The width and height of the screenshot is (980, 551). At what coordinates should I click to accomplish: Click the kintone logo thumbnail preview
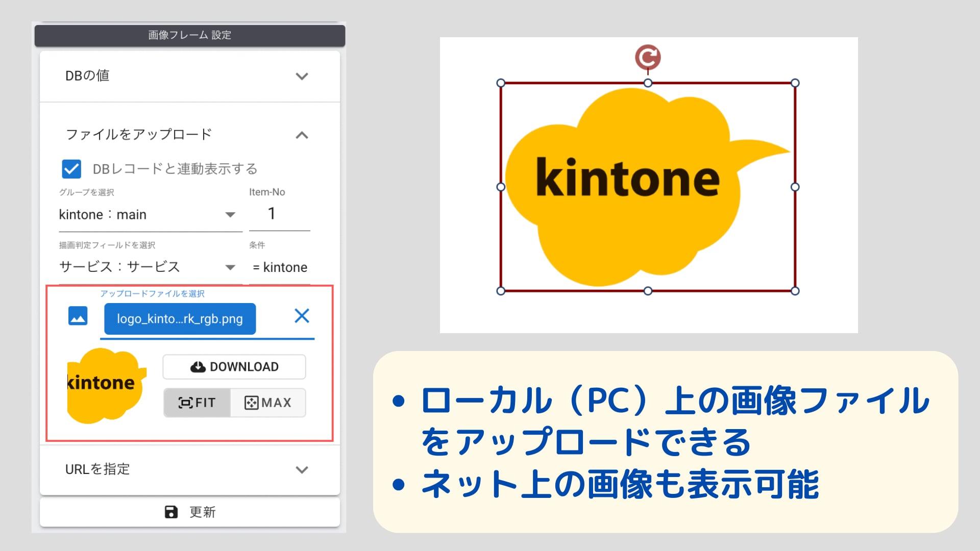pos(107,386)
